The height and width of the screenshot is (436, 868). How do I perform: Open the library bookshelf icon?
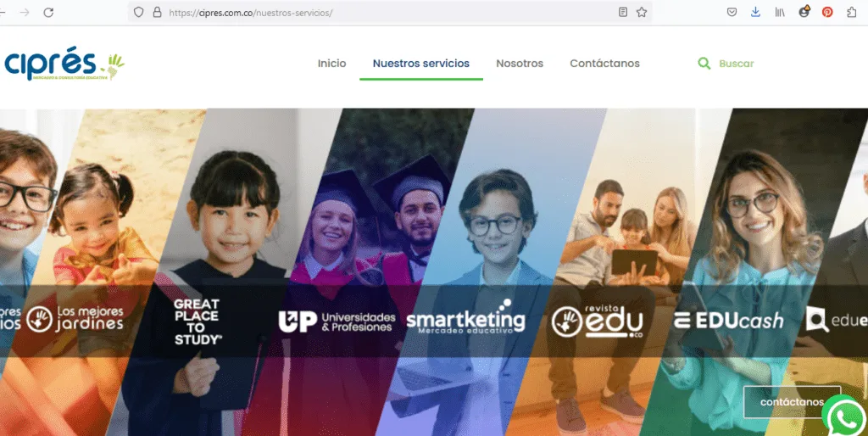click(x=780, y=12)
